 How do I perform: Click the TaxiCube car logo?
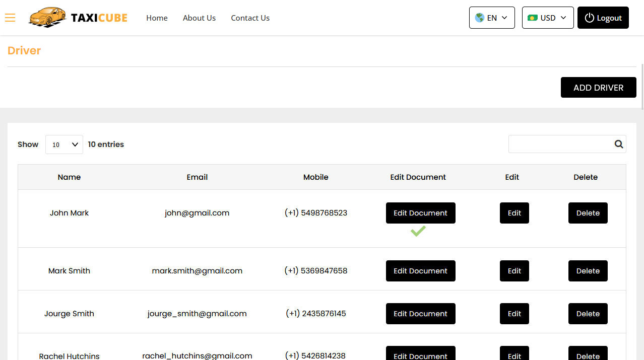[x=47, y=18]
